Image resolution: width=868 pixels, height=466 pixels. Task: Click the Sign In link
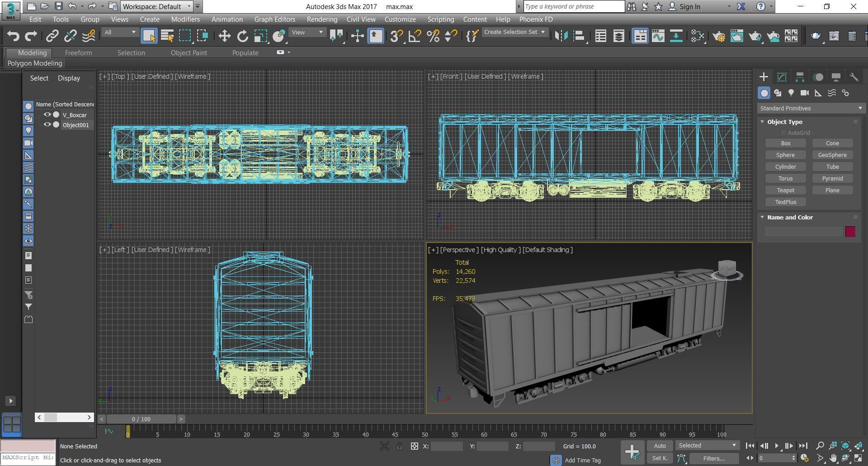689,6
